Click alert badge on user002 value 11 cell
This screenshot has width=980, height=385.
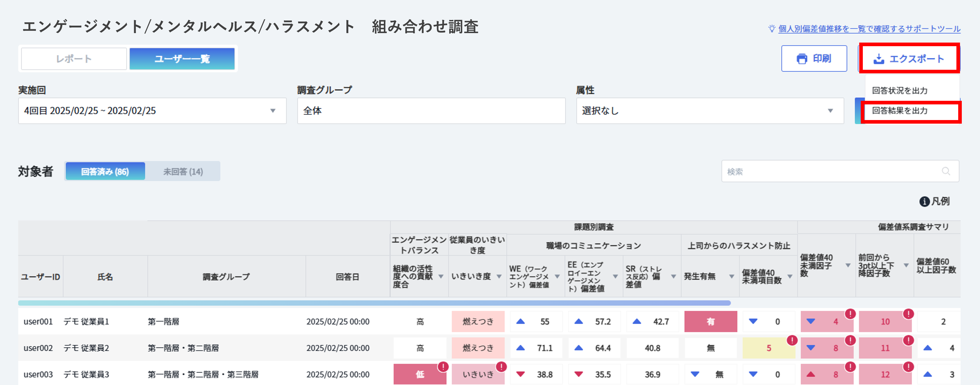[x=908, y=340]
